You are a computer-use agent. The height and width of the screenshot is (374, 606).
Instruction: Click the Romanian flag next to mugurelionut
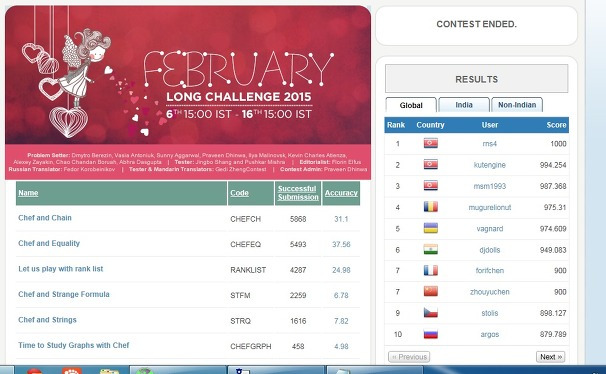pyautogui.click(x=431, y=207)
